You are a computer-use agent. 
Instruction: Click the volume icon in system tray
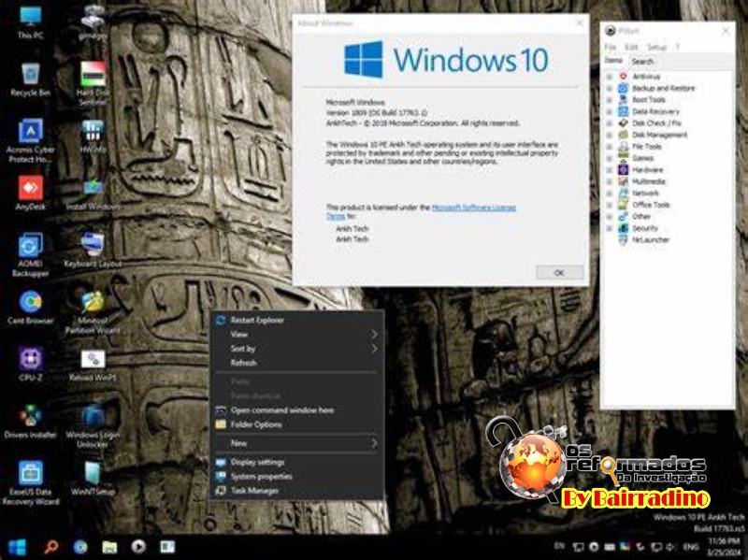(670, 547)
